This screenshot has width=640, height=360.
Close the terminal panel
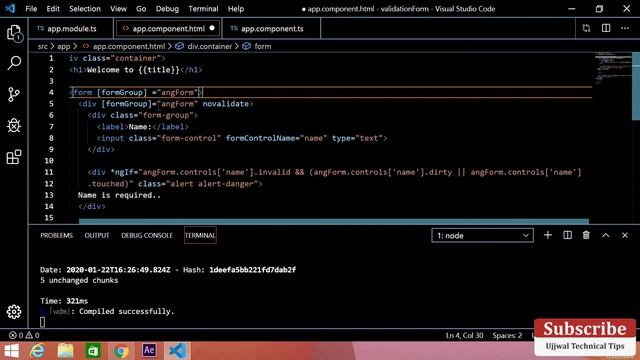(625, 235)
